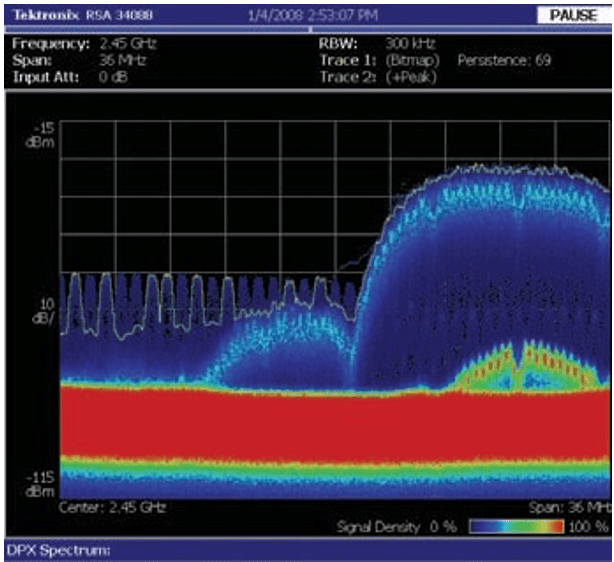Click the Center: 2.45 GHz label

(x=112, y=507)
